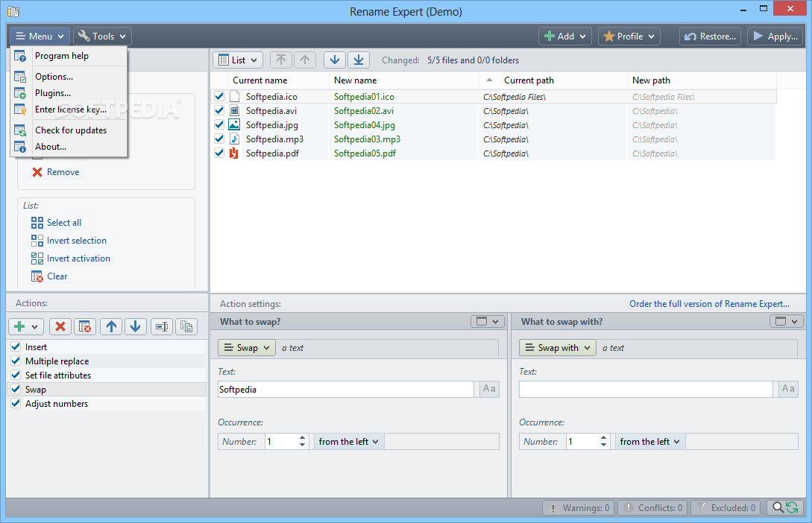Image resolution: width=812 pixels, height=523 pixels.
Task: Click Invert selection link
Action: click(77, 241)
